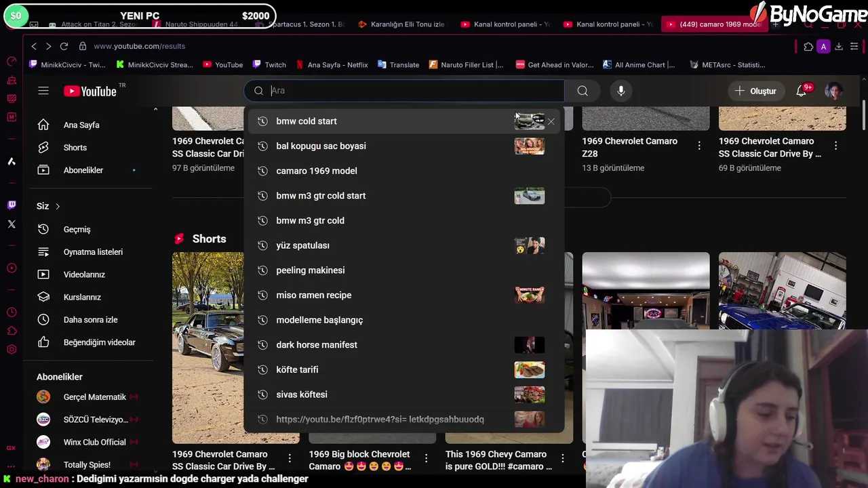Open the X (Twitter) icon in browser sidebar
This screenshot has height=488, width=868.
coord(12,224)
